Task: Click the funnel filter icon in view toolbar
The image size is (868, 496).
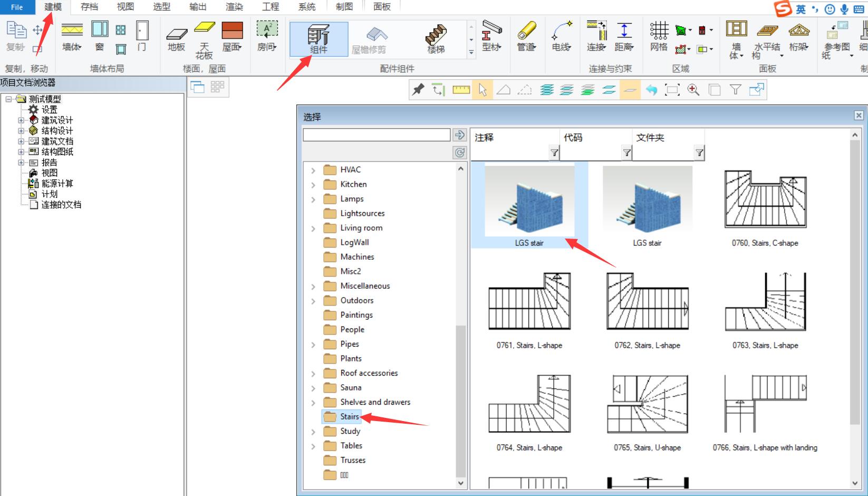Action: point(736,90)
